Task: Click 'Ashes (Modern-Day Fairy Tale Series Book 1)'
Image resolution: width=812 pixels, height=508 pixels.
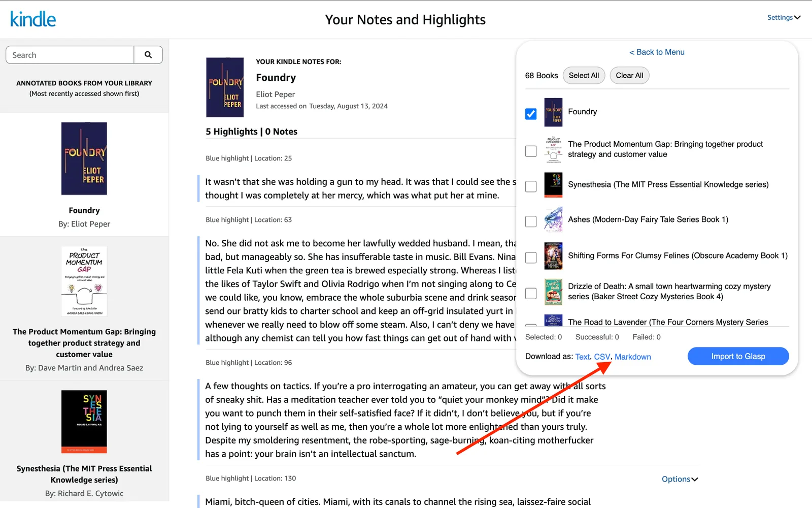Action: (x=648, y=219)
